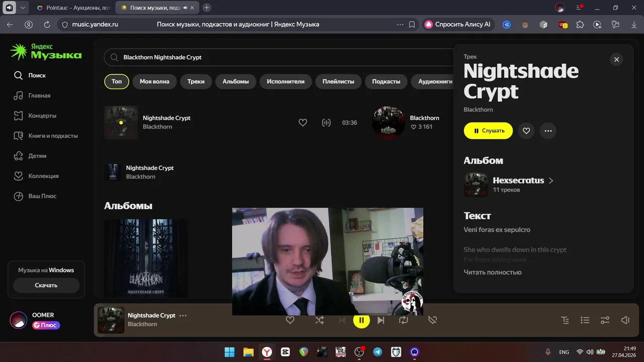The height and width of the screenshot is (362, 644).
Task: Click the Плюс badge under OOMER
Action: click(x=46, y=325)
